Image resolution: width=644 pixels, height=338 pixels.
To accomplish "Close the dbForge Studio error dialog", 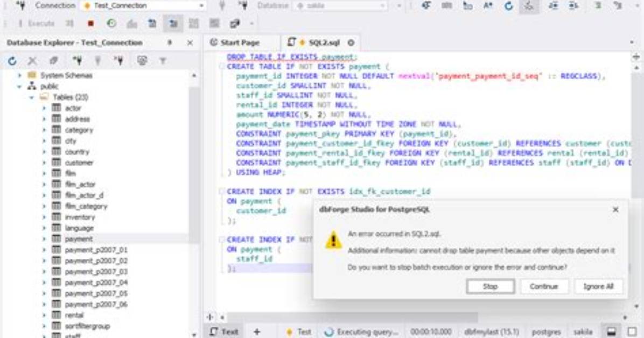I will click(615, 209).
